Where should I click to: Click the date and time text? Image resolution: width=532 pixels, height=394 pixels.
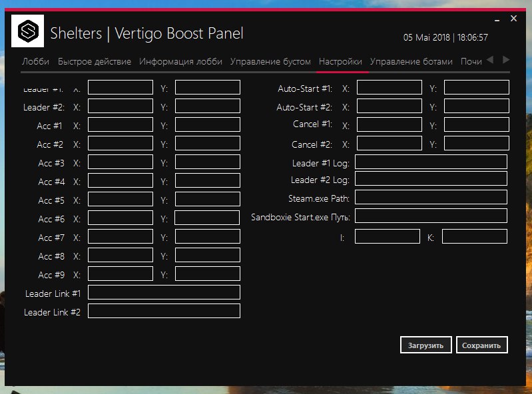pyautogui.click(x=445, y=37)
